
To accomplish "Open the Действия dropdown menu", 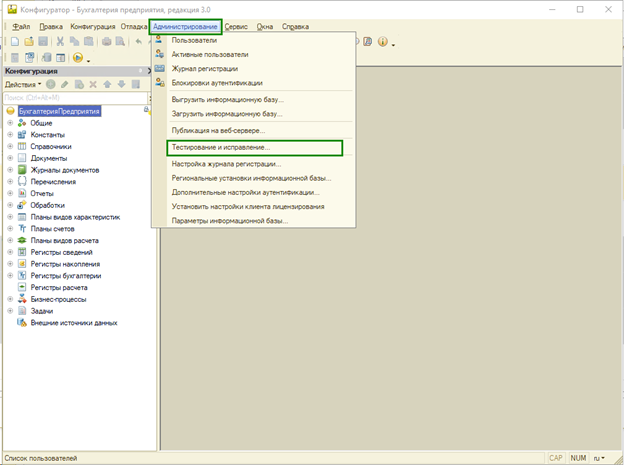I will pyautogui.click(x=23, y=84).
